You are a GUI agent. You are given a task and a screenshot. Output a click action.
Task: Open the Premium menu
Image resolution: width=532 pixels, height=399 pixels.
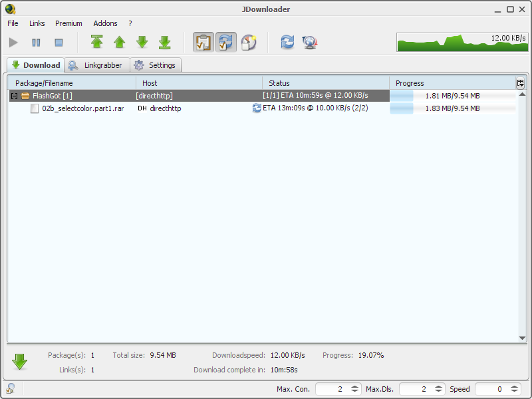point(68,23)
